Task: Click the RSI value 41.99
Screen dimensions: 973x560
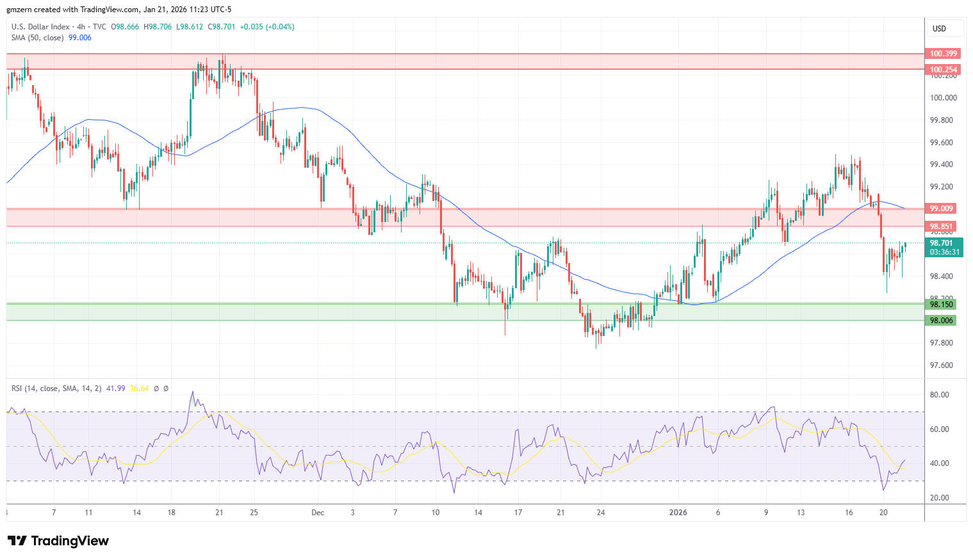Action: [x=116, y=388]
